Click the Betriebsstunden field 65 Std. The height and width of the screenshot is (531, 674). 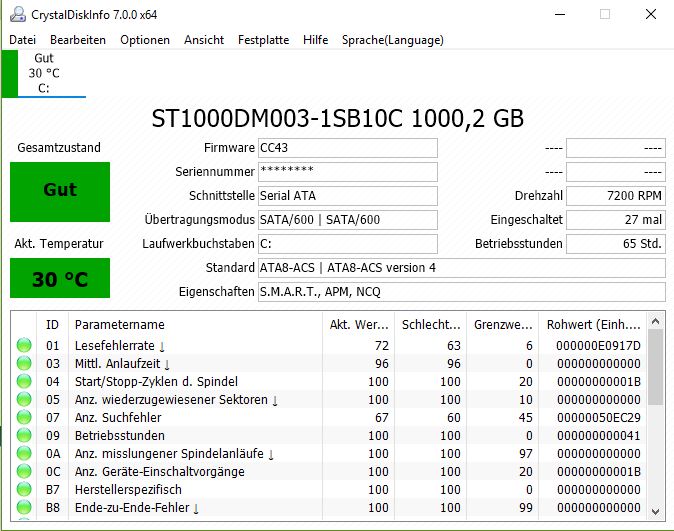click(x=616, y=244)
